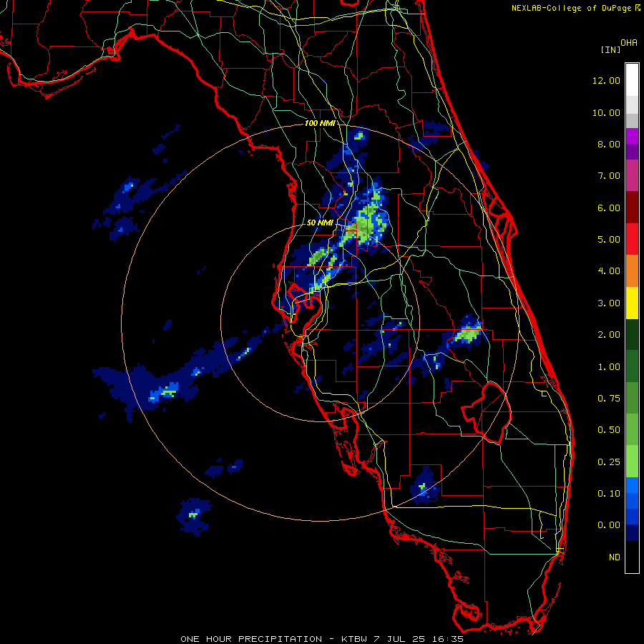Pick the yellow 3.00 legend swatch
Screen dimensions: 644x644
632,303
